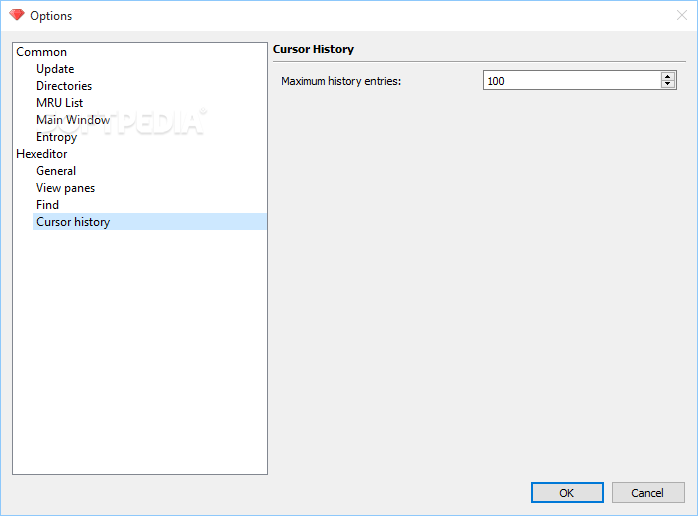Close the Options dialog

click(x=682, y=16)
